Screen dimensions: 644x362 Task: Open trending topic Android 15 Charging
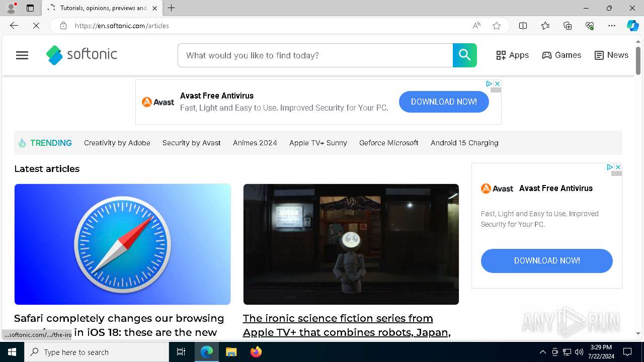click(464, 143)
